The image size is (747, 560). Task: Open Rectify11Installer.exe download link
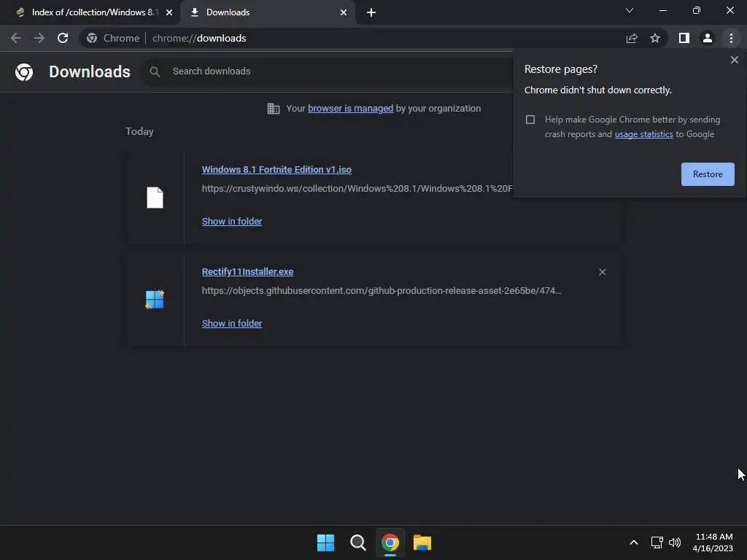pyautogui.click(x=248, y=272)
